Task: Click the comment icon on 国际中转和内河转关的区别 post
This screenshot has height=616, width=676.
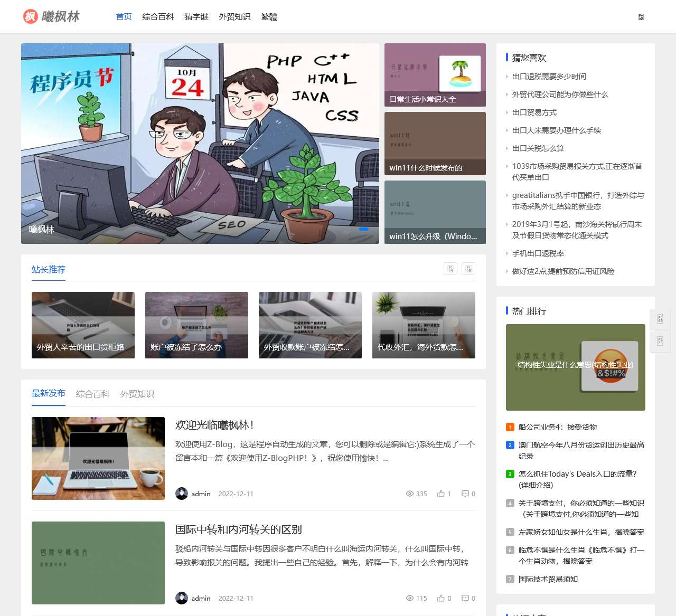Action: pos(465,598)
